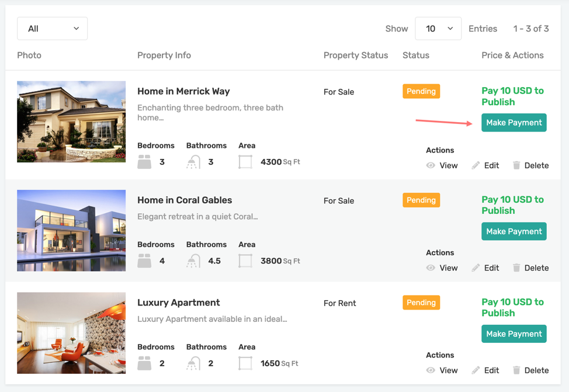The height and width of the screenshot is (392, 569).
Task: Click Delete link for Home in Merrick Way
Action: 536,165
